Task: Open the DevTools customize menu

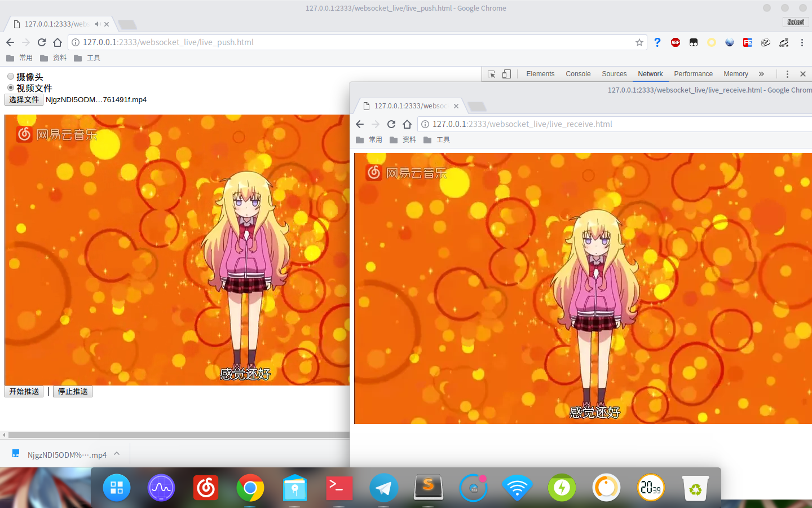Action: click(787, 74)
